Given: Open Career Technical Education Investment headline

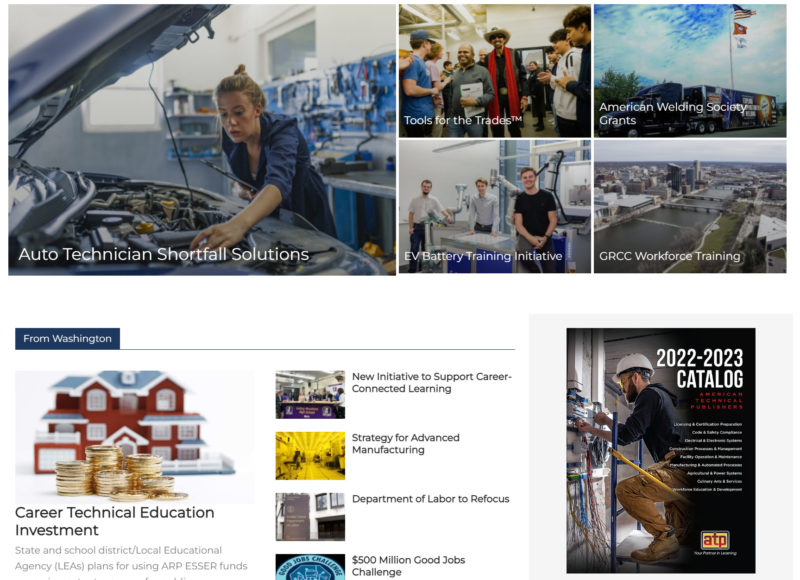Looking at the screenshot, I should pyautogui.click(x=115, y=521).
